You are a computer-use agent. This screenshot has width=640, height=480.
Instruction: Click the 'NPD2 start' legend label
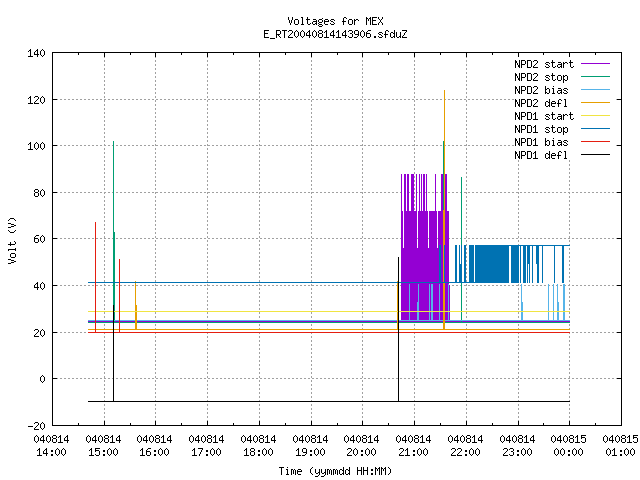point(544,64)
